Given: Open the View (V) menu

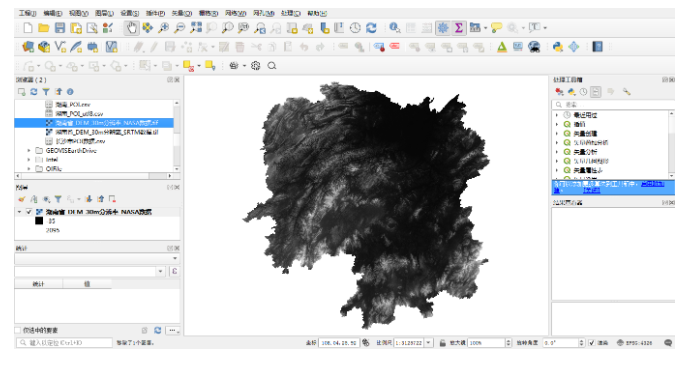Looking at the screenshot, I should [78, 13].
